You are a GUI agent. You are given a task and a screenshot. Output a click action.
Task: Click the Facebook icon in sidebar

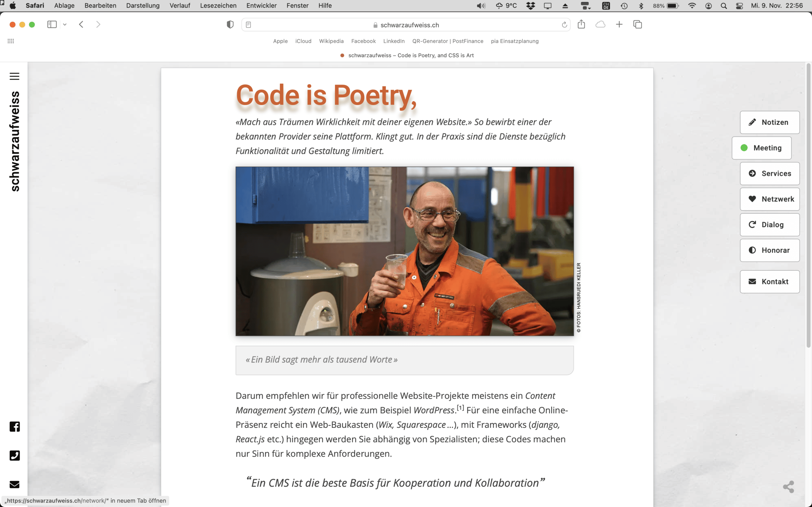(14, 427)
